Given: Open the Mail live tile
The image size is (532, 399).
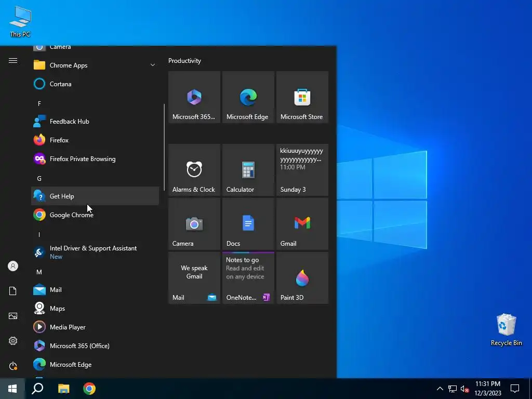Looking at the screenshot, I should (x=194, y=278).
